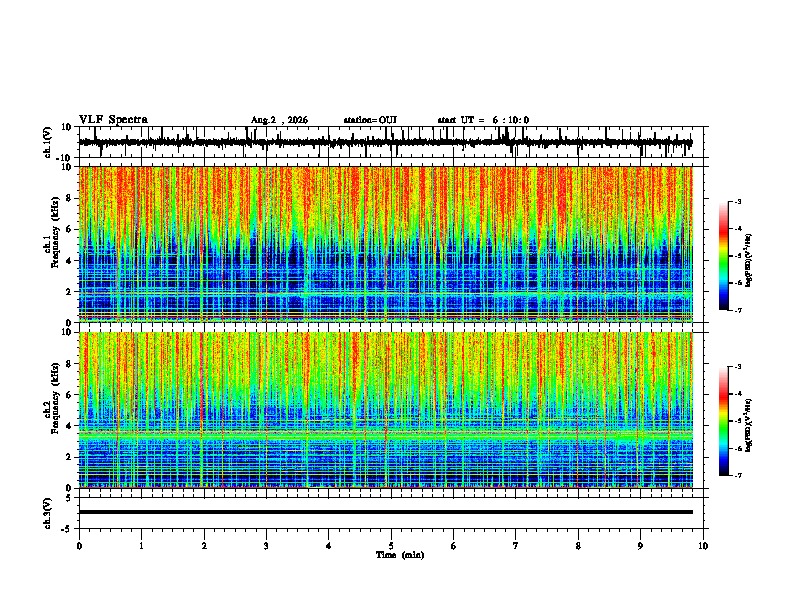792x612 pixels.
Task: Click the 6 kHz tick on ch.2 spectrogram
Action: [70, 394]
